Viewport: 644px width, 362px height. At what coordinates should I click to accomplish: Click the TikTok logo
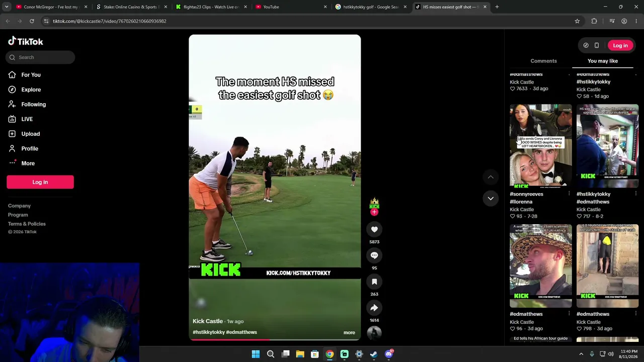[26, 41]
